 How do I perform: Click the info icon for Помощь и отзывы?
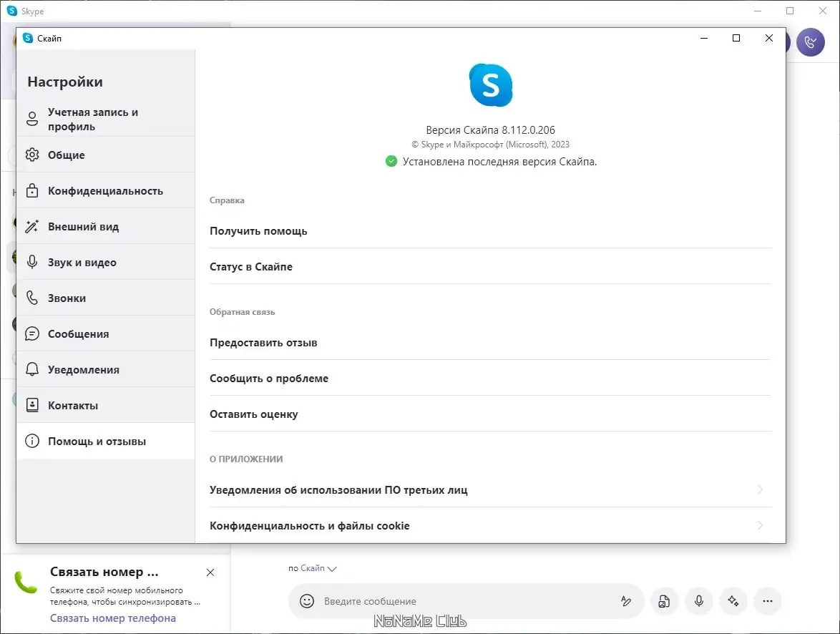[x=32, y=441]
